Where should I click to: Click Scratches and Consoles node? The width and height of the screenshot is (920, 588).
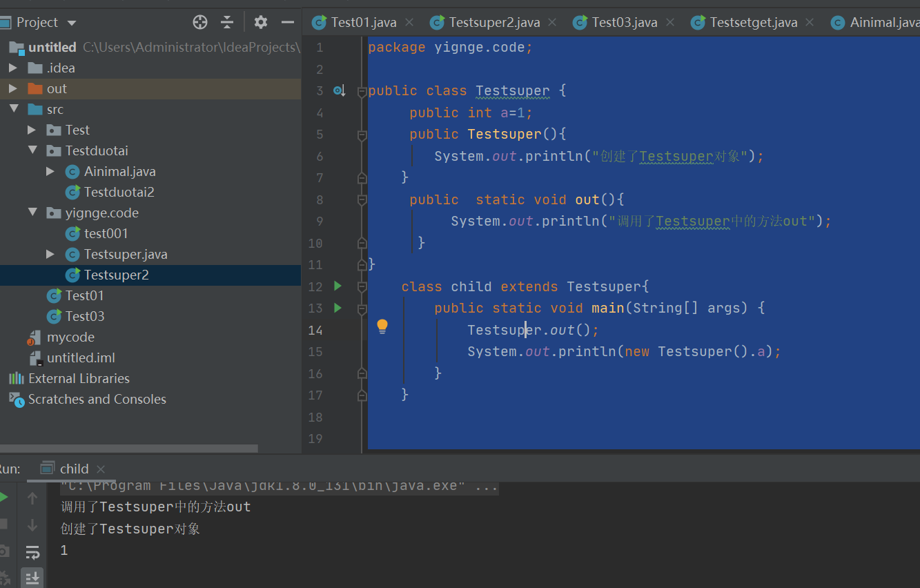click(x=97, y=399)
